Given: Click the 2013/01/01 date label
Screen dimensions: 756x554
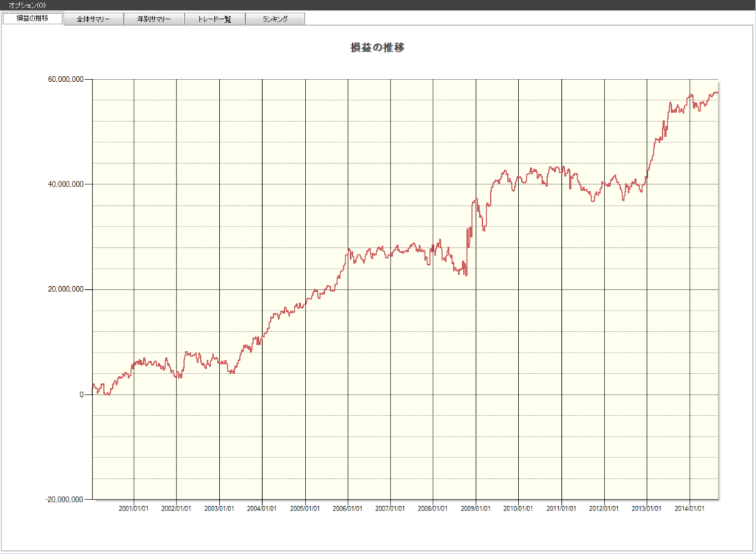Looking at the screenshot, I should 647,508.
